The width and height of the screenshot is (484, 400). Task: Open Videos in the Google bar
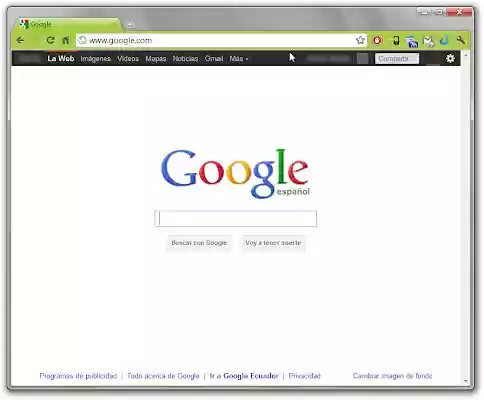(128, 59)
